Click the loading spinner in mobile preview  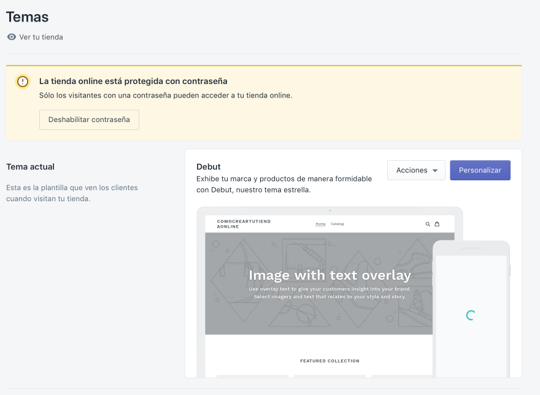tap(470, 315)
